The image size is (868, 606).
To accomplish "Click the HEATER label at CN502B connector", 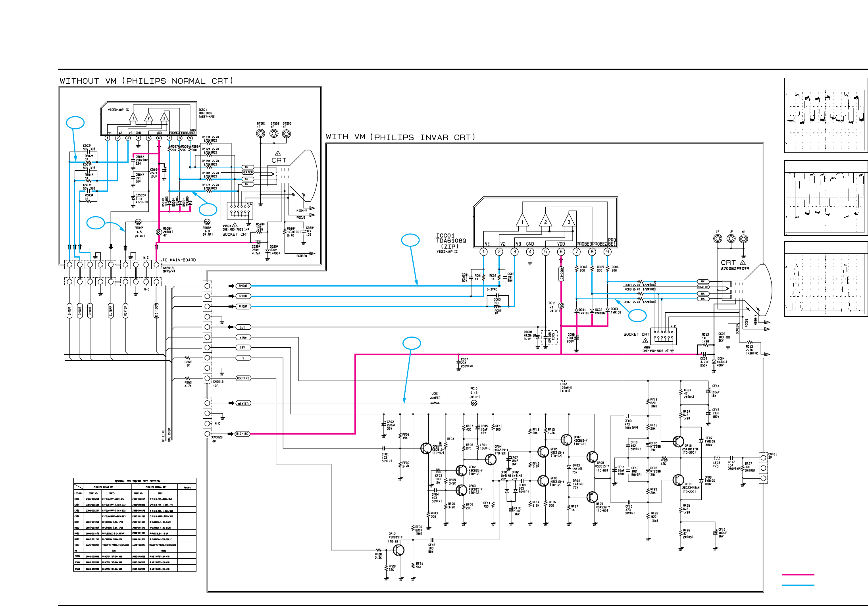I will click(243, 404).
